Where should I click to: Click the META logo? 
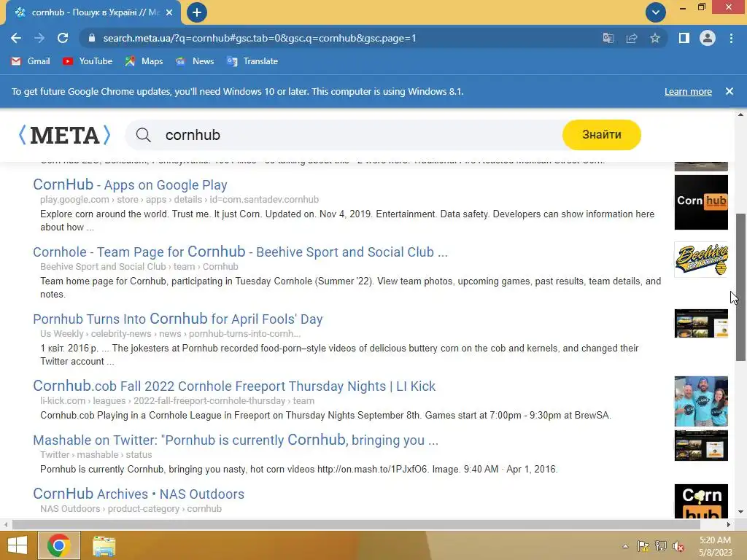click(65, 135)
